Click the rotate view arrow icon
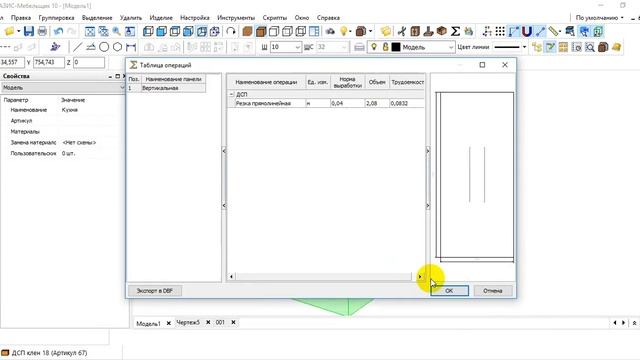The width and height of the screenshot is (640, 360). tap(231, 31)
